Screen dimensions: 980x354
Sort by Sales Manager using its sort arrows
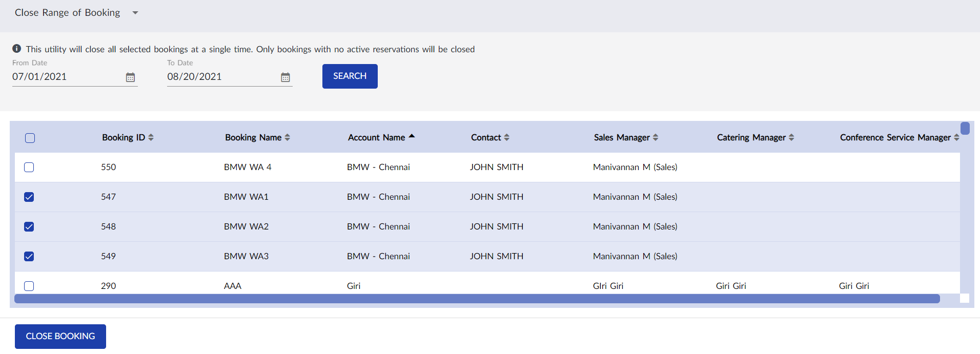(x=655, y=137)
